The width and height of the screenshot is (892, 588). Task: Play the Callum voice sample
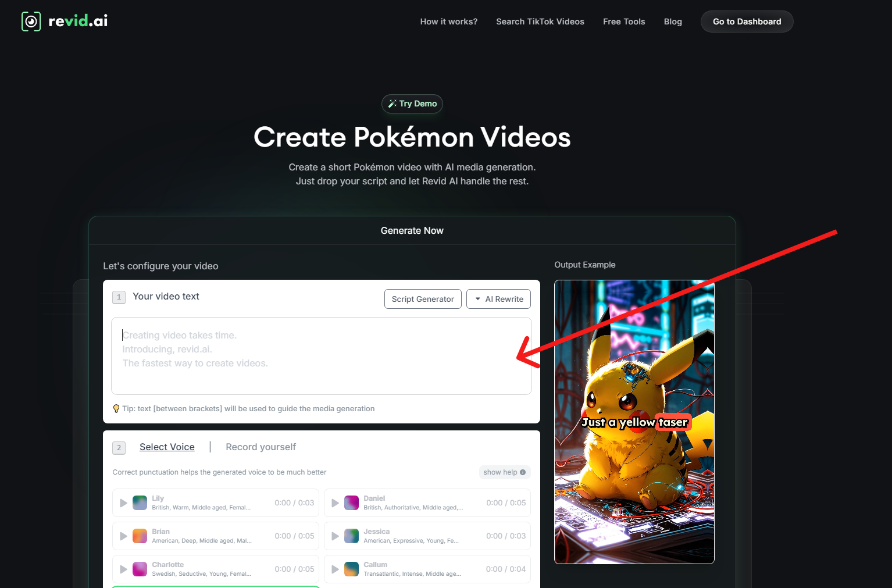[335, 569]
